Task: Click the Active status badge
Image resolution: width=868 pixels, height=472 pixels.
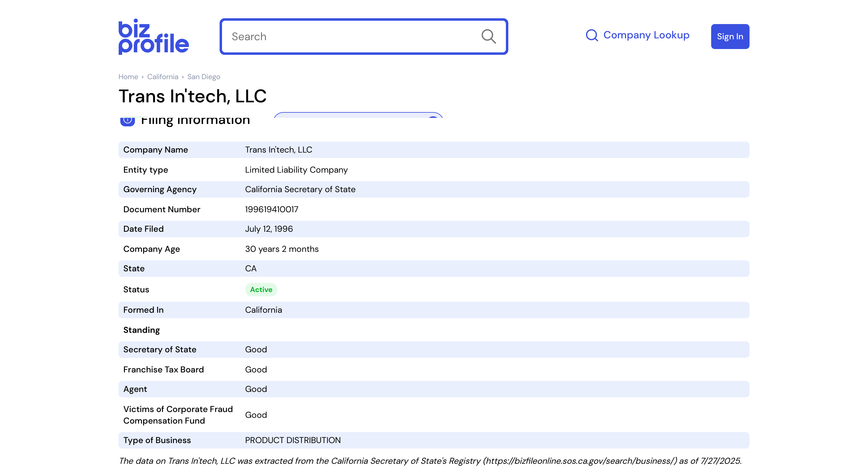Action: click(261, 289)
